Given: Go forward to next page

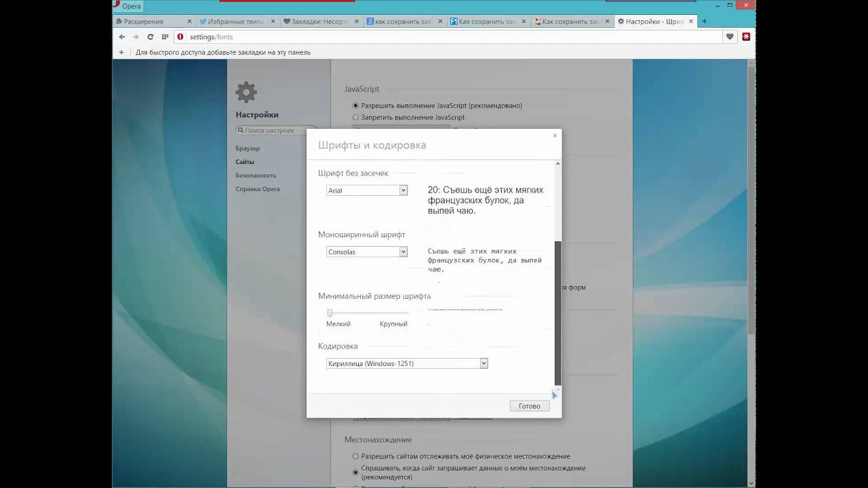Looking at the screenshot, I should coord(136,37).
